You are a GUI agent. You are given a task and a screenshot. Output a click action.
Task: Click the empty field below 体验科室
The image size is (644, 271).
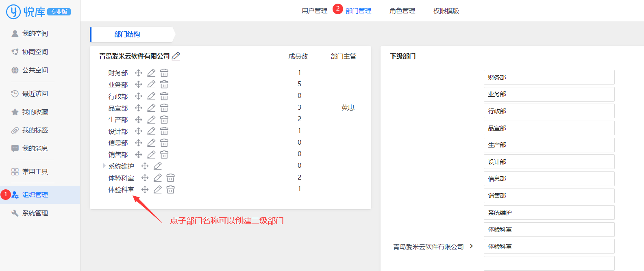tap(549, 263)
